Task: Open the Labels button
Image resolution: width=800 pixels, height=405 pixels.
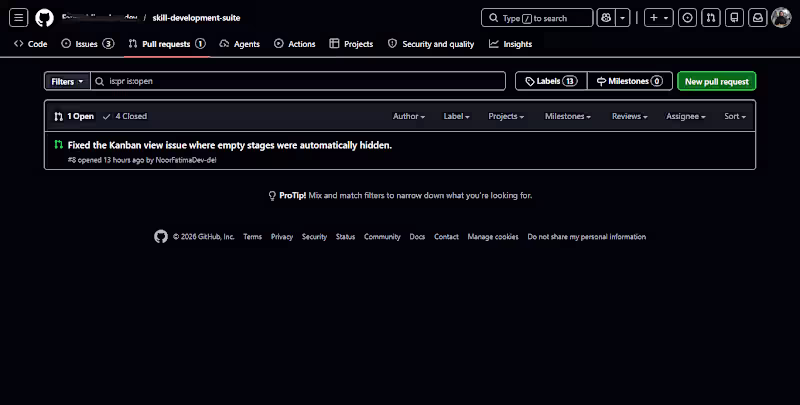Action: tap(551, 81)
